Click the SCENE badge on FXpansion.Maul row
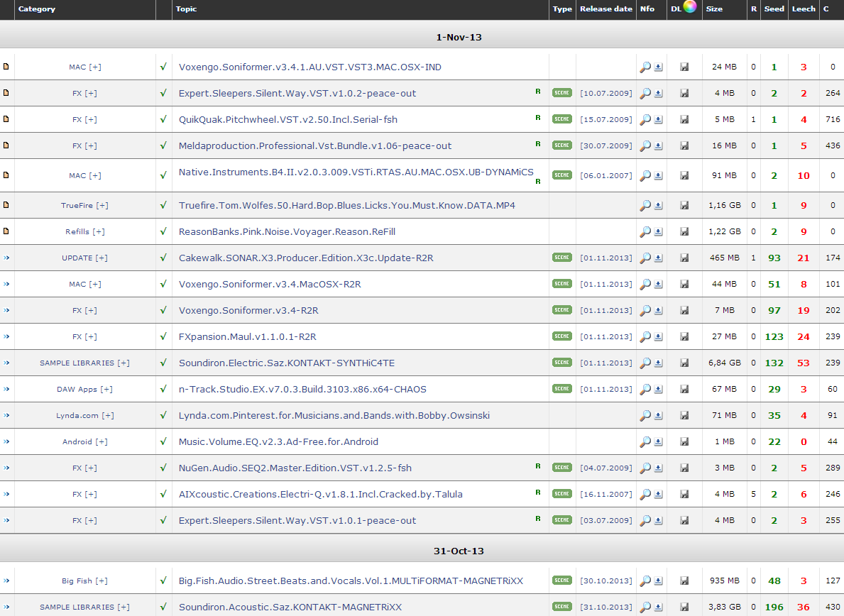844x616 pixels. point(562,336)
